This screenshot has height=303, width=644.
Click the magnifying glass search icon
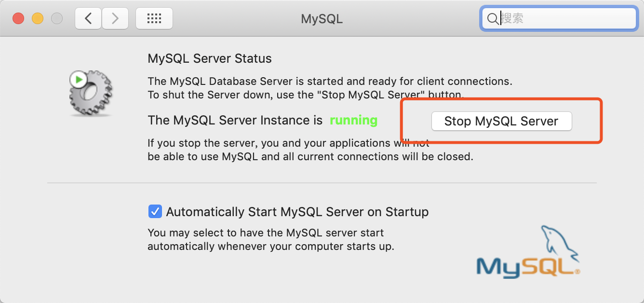[493, 19]
